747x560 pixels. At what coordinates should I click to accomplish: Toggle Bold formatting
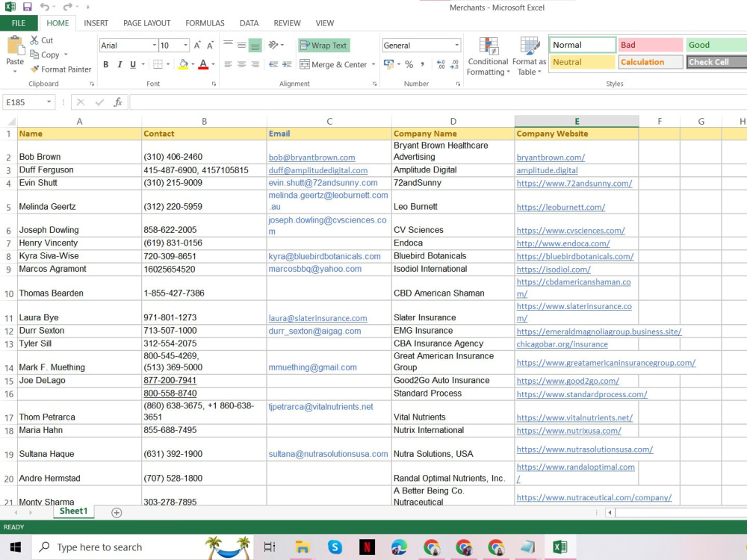click(106, 64)
